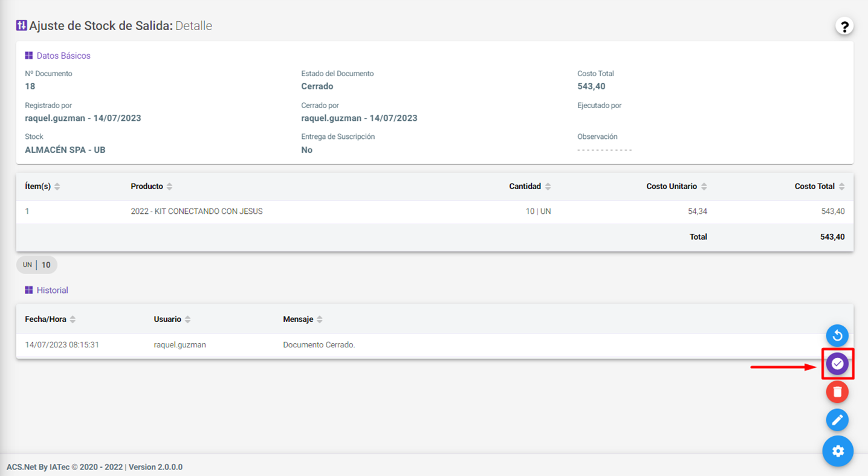Screen dimensions: 868x476
Task: Open the help question mark icon
Action: coord(844,27)
